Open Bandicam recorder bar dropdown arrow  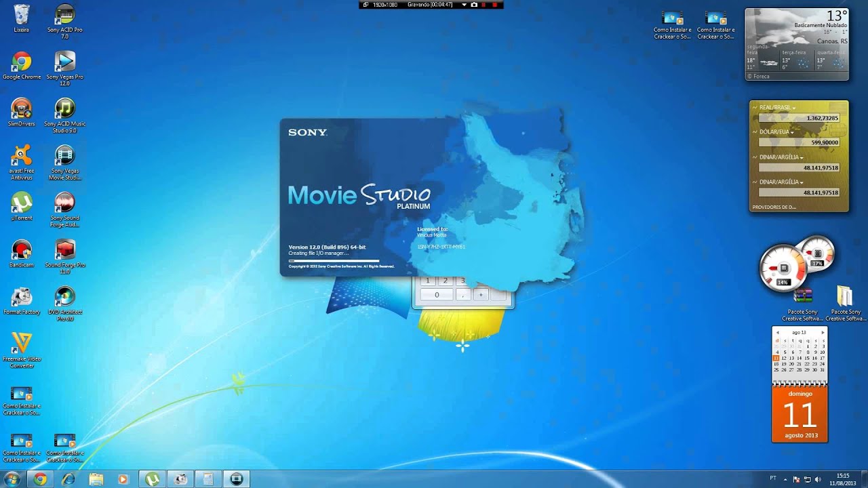(x=464, y=5)
